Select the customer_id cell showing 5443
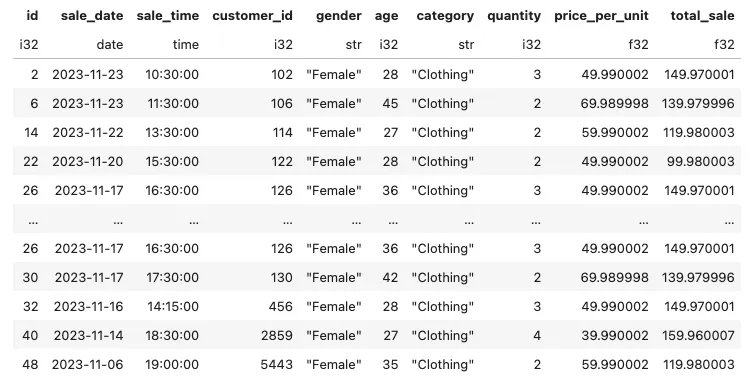Viewport: 755px width, 391px height. [x=277, y=365]
